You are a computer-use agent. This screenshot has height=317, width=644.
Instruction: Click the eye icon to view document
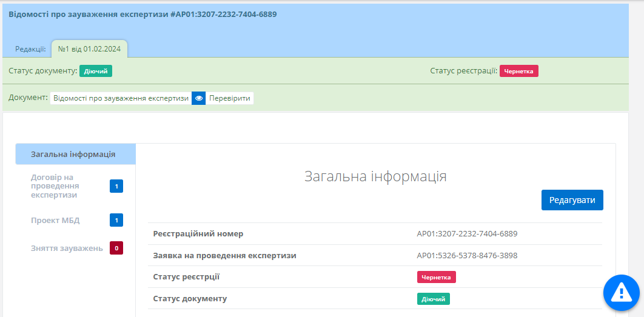tap(199, 98)
